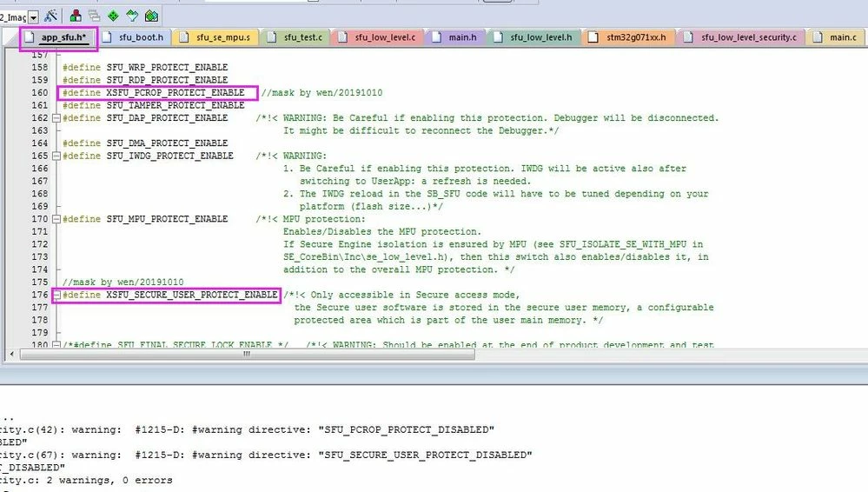Click the 'Debugger will be disconnected' comment
Image resolution: width=868 pixels, height=492 pixels.
(x=636, y=118)
